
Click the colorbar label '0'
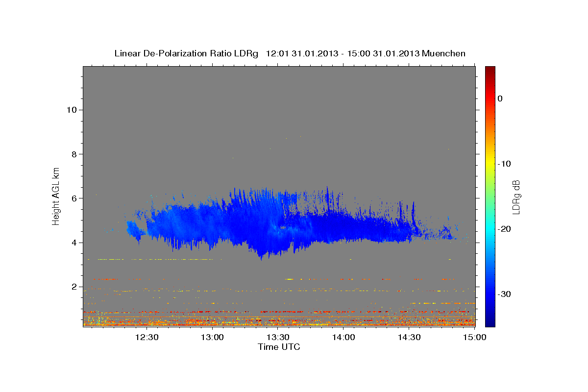pos(500,98)
